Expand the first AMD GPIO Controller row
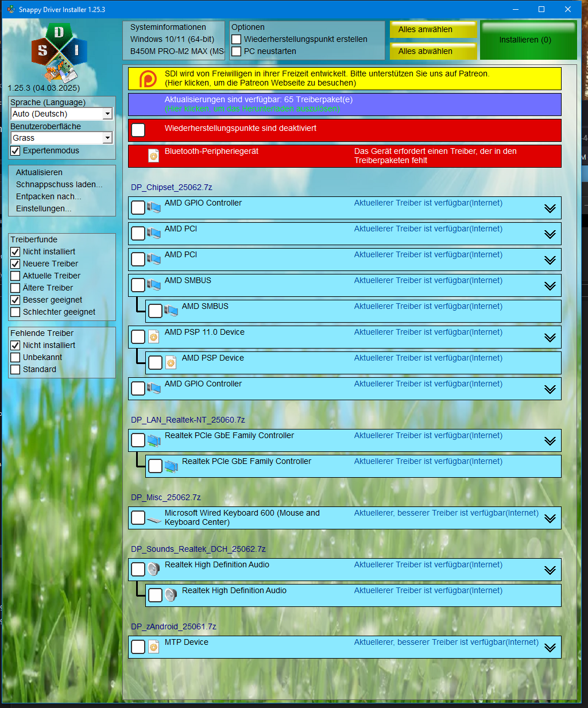The width and height of the screenshot is (588, 708). (x=550, y=208)
